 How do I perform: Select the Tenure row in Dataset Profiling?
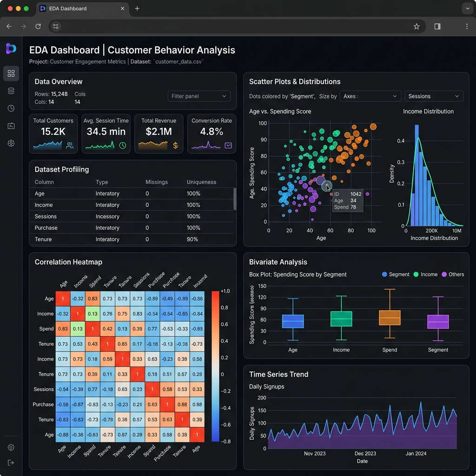point(131,239)
